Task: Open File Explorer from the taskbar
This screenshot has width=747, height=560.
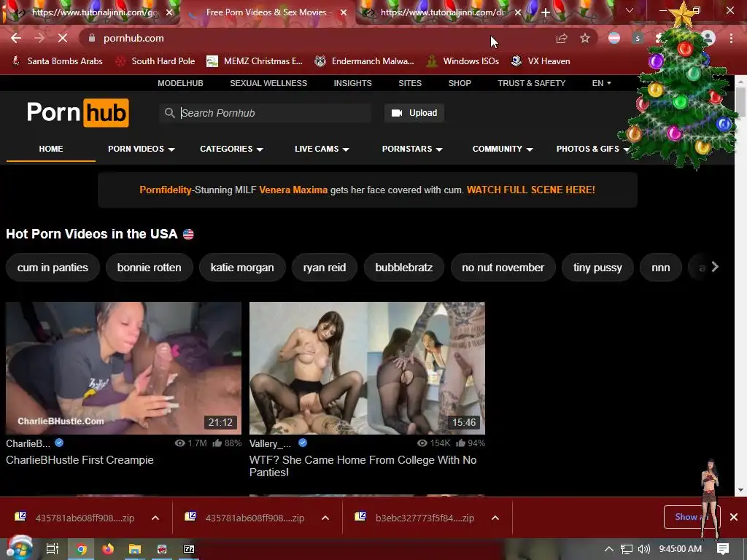Action: (135, 549)
